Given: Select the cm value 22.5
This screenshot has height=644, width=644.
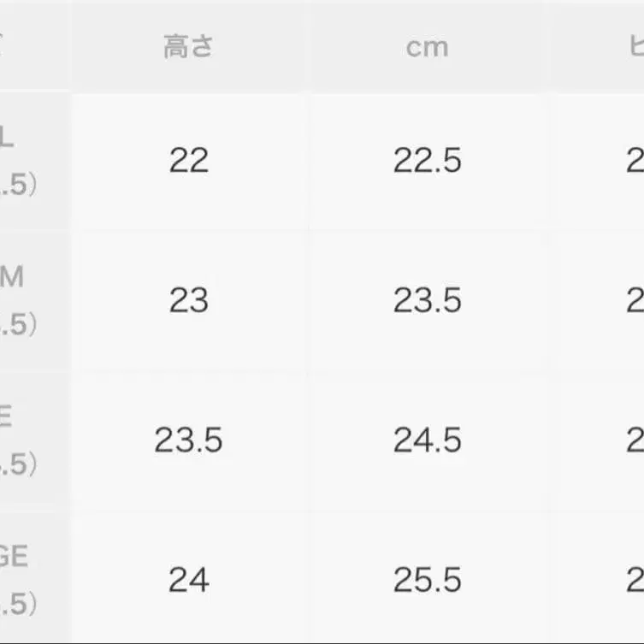Looking at the screenshot, I should point(427,160).
